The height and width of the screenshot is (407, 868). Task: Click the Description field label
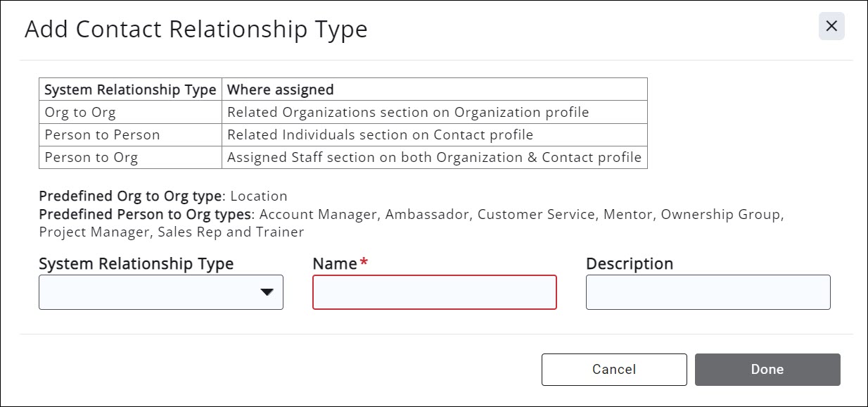(x=629, y=263)
